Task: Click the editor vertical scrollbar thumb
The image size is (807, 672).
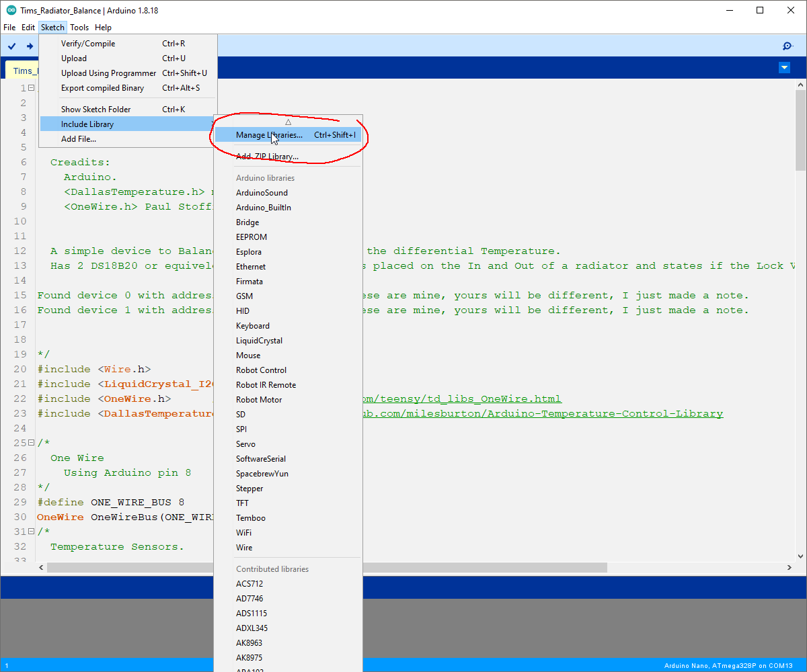Action: coord(800,130)
